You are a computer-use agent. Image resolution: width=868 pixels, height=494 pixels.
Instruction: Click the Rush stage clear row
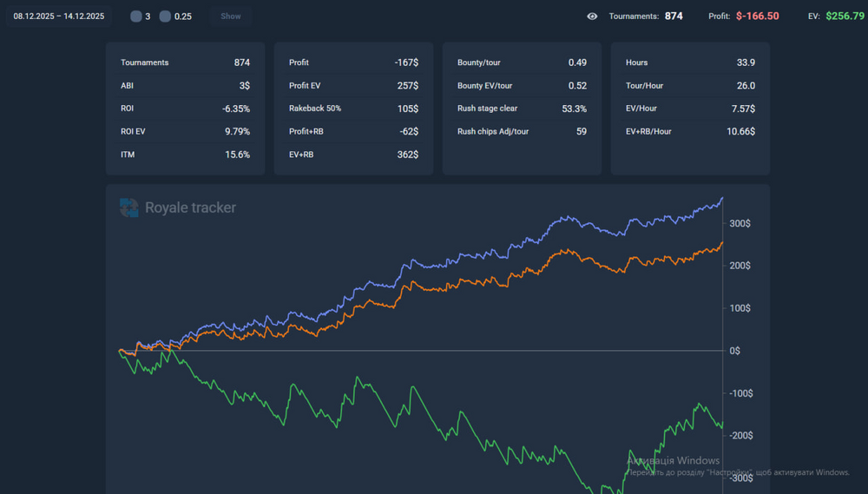click(x=522, y=109)
